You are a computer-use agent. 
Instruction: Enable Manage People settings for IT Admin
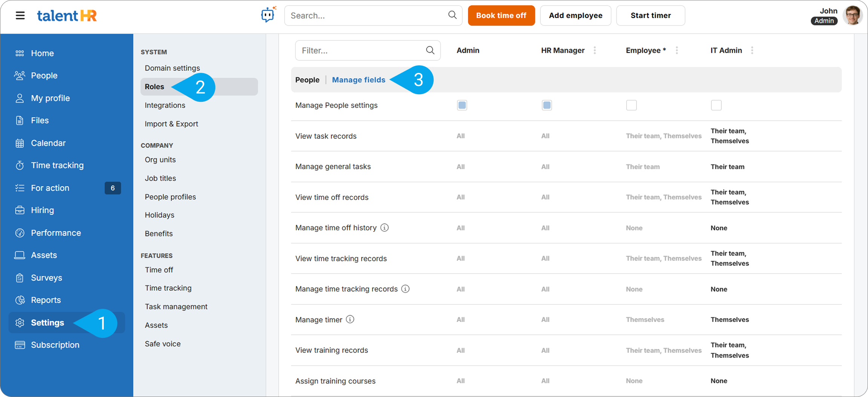tap(716, 105)
